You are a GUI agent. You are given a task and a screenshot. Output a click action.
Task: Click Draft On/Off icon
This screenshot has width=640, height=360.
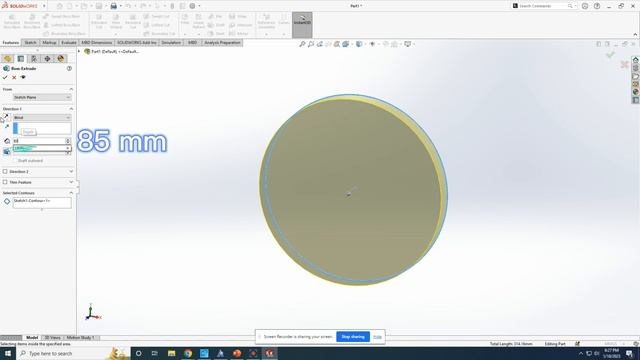coord(7,152)
